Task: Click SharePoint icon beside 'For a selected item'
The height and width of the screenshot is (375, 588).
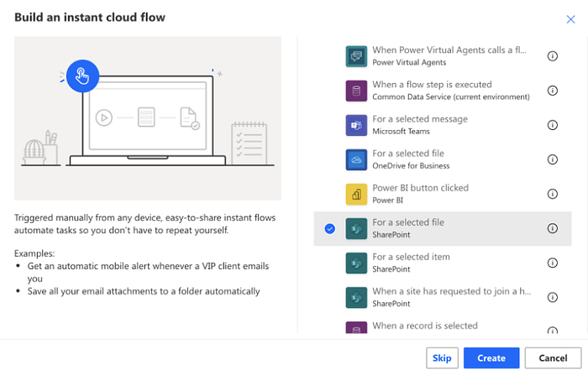Action: pos(356,263)
